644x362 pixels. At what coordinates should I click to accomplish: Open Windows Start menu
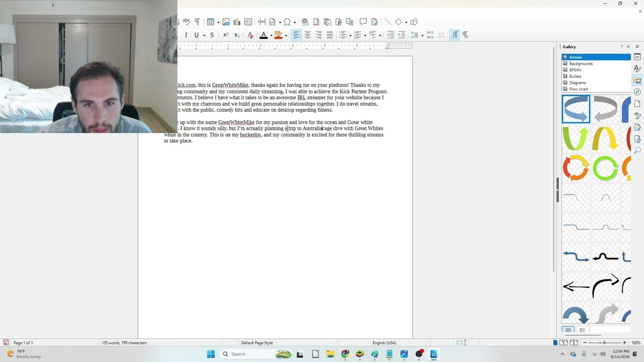pyautogui.click(x=211, y=354)
